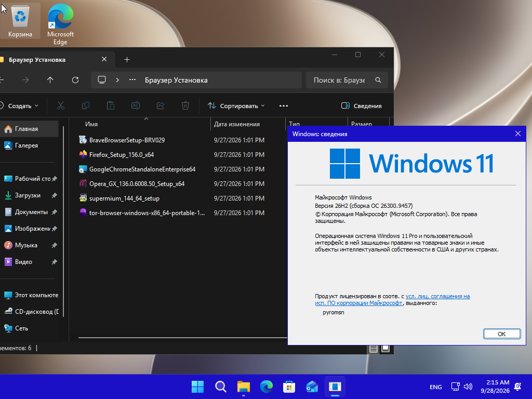The height and width of the screenshot is (399, 532).
Task: Unpin Загрузки from quick access
Action: [54, 195]
